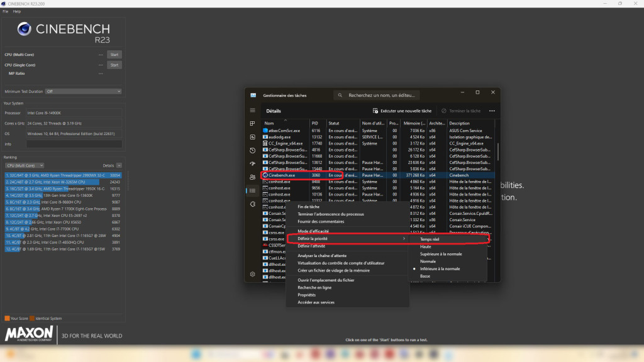This screenshot has width=644, height=362.
Task: Click the Task Manager title bar app icon
Action: (x=253, y=96)
